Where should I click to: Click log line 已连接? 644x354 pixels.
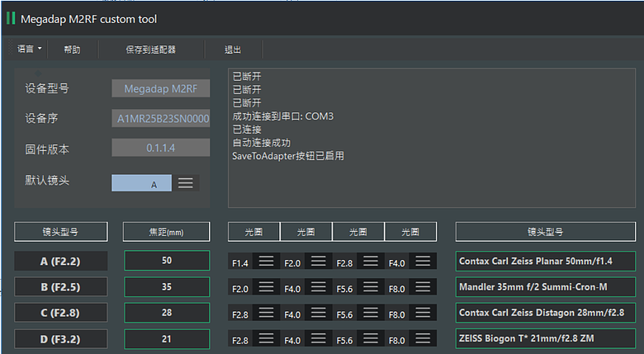(247, 130)
